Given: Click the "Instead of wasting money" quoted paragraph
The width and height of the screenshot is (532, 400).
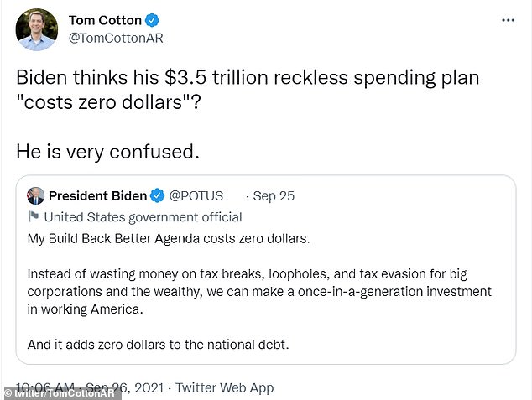Looking at the screenshot, I should tap(258, 291).
